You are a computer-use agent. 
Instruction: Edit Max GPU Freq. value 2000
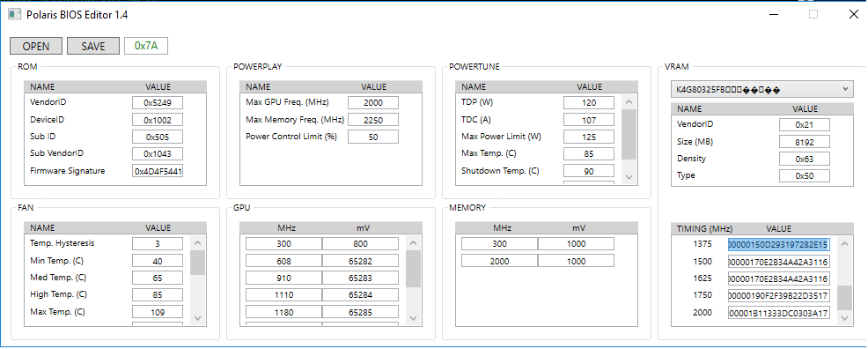click(x=373, y=102)
